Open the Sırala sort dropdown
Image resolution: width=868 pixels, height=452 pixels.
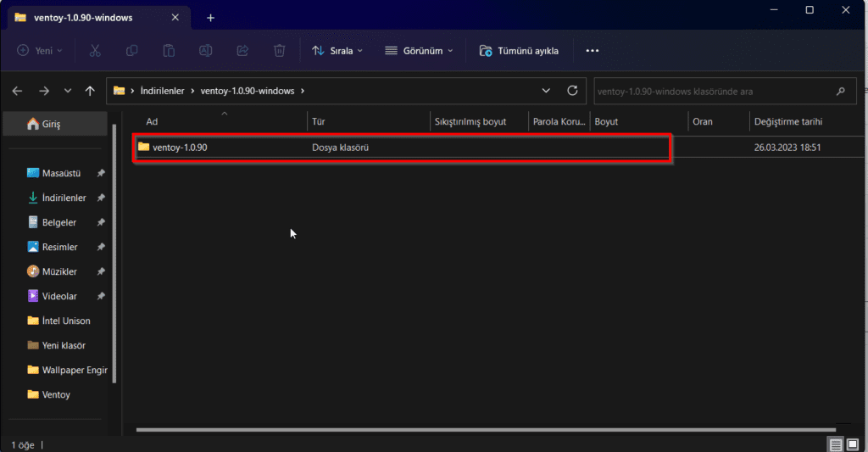click(337, 51)
